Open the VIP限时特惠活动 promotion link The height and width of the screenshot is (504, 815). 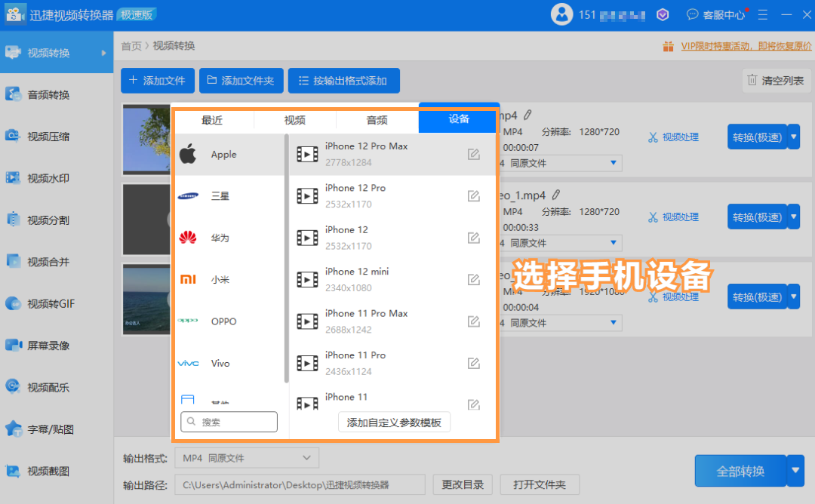[746, 46]
